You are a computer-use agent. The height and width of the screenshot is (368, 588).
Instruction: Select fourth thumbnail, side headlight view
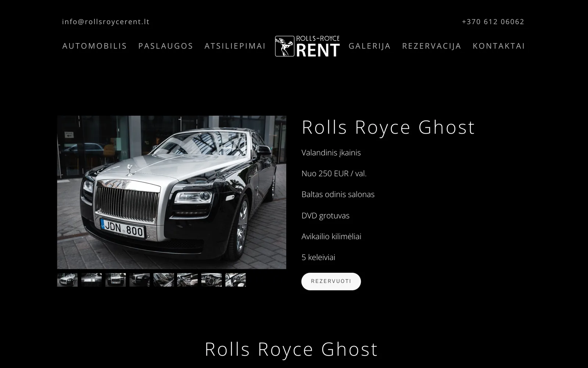pos(140,280)
